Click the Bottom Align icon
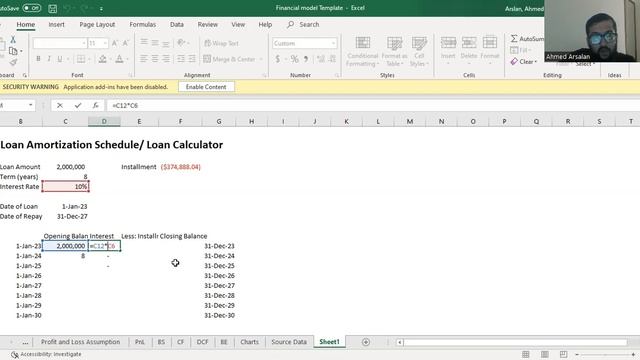Screen dimensions: 640x360 166,43
